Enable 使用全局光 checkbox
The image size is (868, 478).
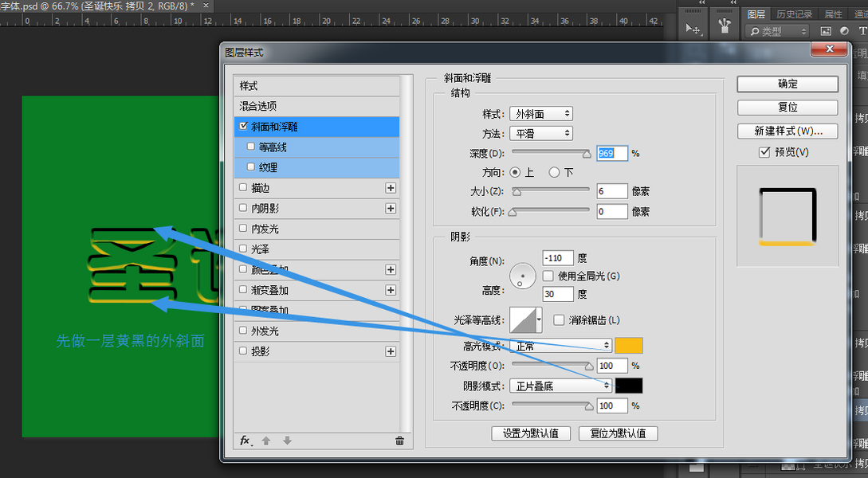[548, 276]
